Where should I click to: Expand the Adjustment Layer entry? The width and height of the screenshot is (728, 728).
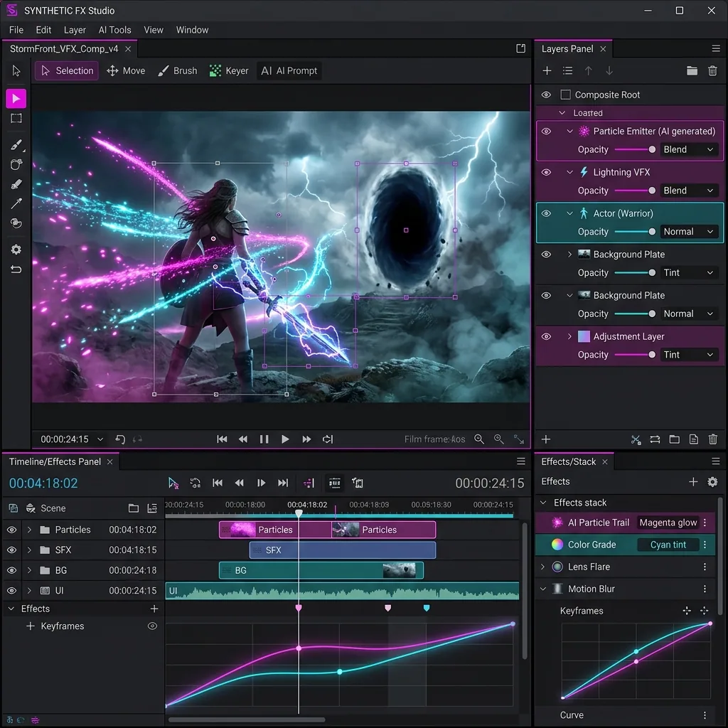569,336
